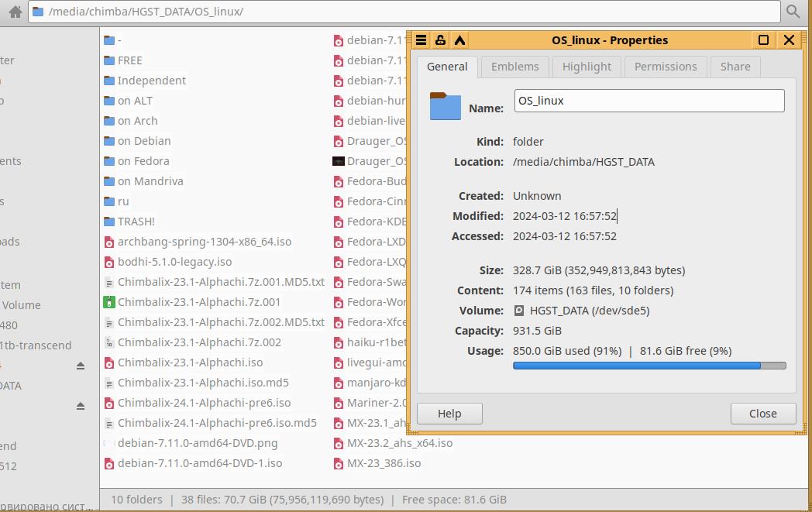Select the manjaro-kd file entry
Image resolution: width=812 pixels, height=512 pixels.
coord(370,383)
